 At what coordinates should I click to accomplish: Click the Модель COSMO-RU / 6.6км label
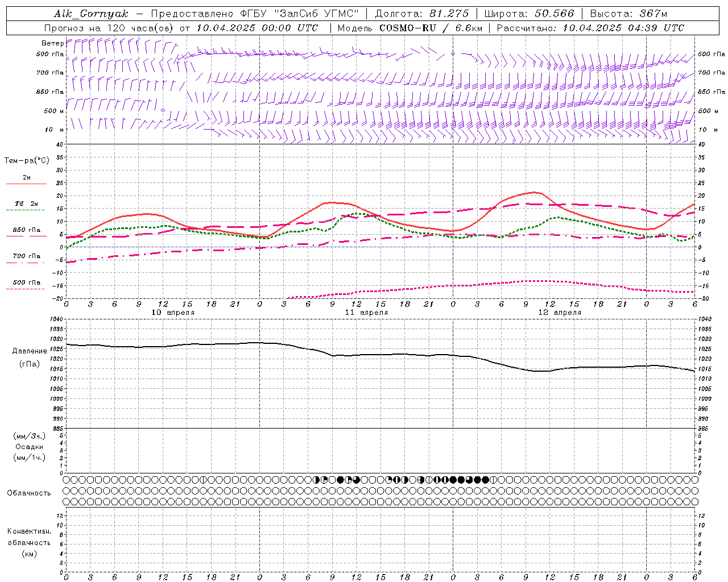point(409,28)
